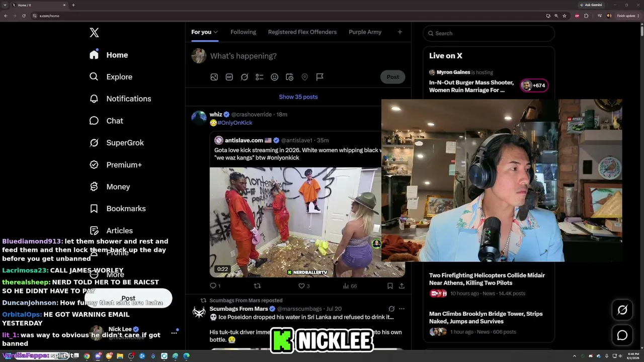The height and width of the screenshot is (362, 644).
Task: Open the Purple Army tab
Action: click(x=365, y=32)
